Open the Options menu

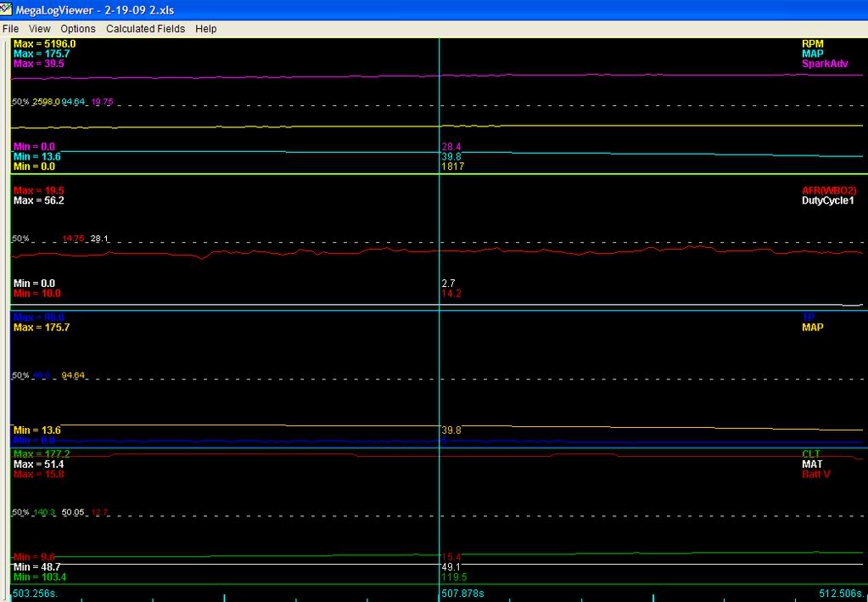[x=77, y=28]
